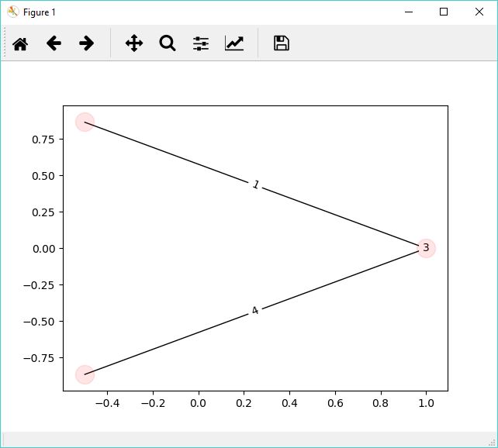Activate the Zoom to rectangle magnifier
Image resolution: width=498 pixels, height=448 pixels.
click(x=168, y=43)
